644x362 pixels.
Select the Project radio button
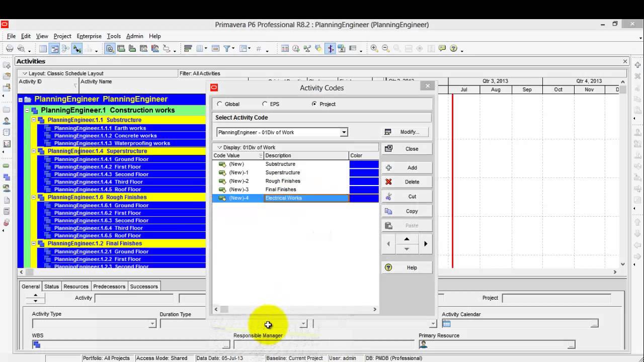coord(314,104)
